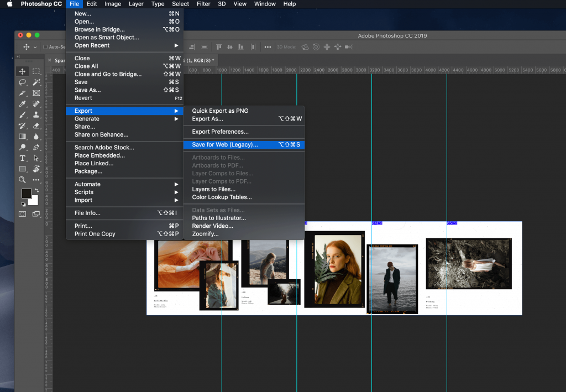Viewport: 566px width, 392px height.
Task: Select the Gradient tool
Action: coord(22,137)
